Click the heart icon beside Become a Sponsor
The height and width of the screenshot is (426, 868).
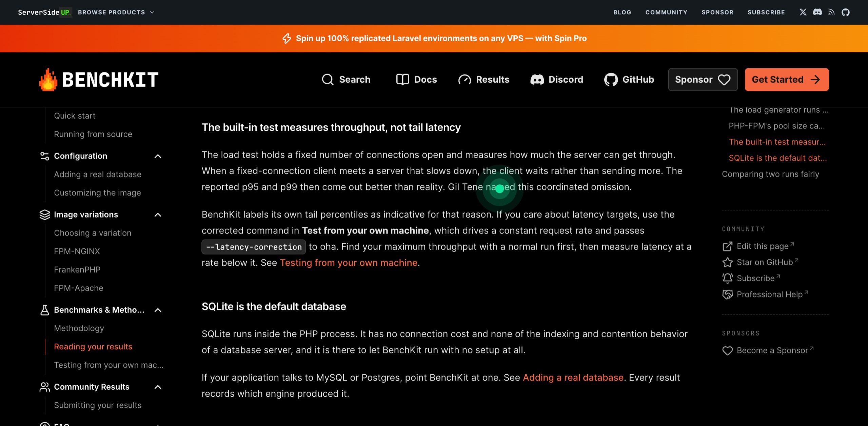click(727, 350)
